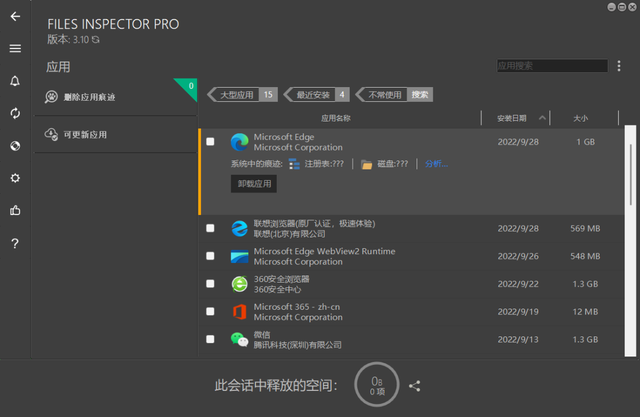Click the 腾讯科技(深圳)有限公司 publisher text

(x=298, y=345)
